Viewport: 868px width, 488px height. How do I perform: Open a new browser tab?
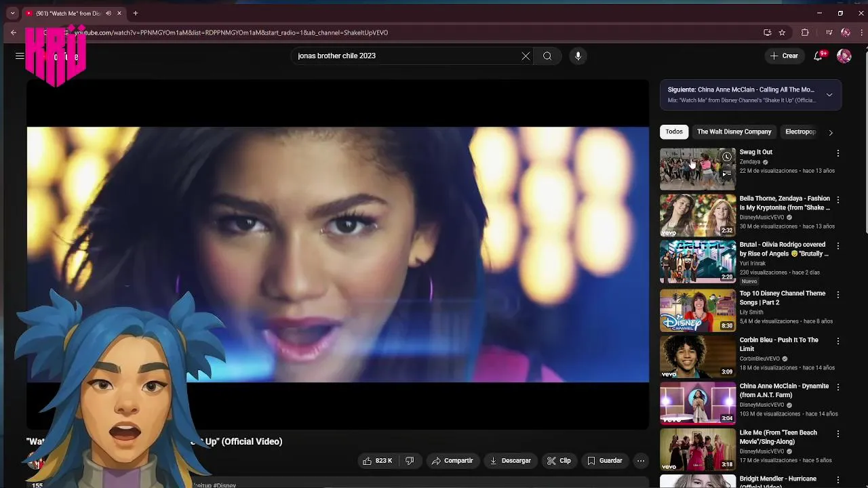136,13
